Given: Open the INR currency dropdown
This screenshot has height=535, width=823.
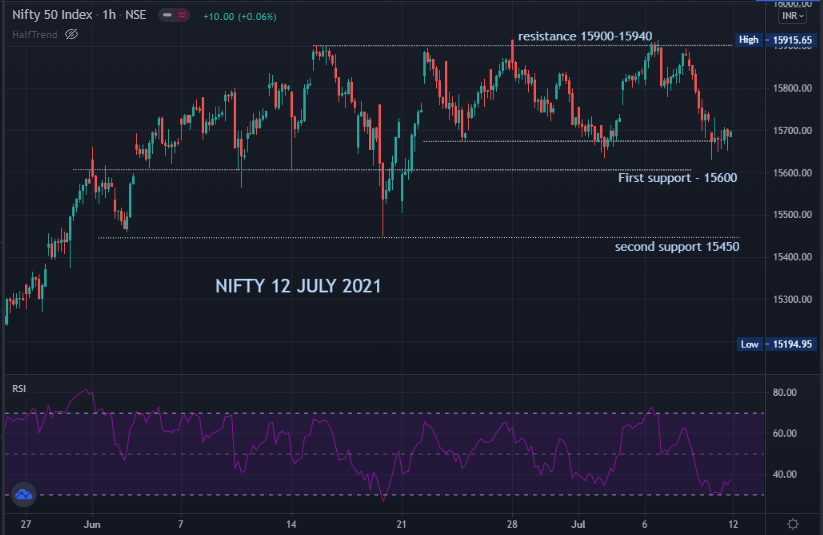Looking at the screenshot, I should pos(793,16).
